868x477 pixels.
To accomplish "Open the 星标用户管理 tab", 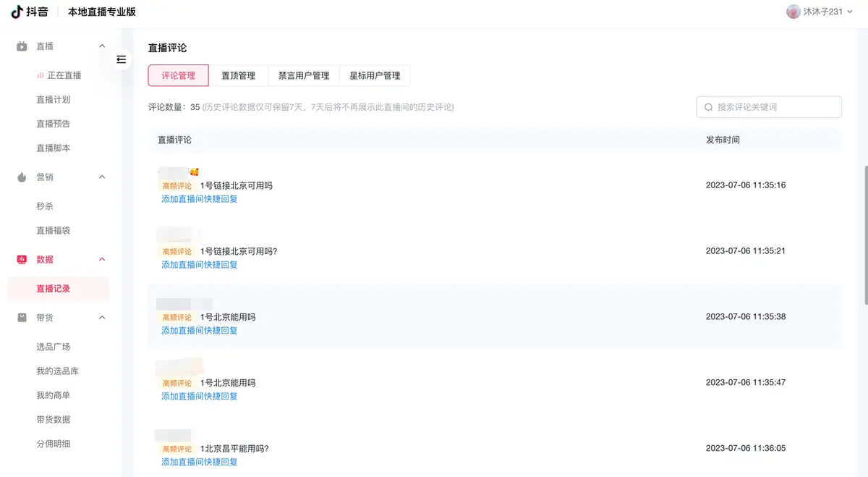I will coord(375,75).
